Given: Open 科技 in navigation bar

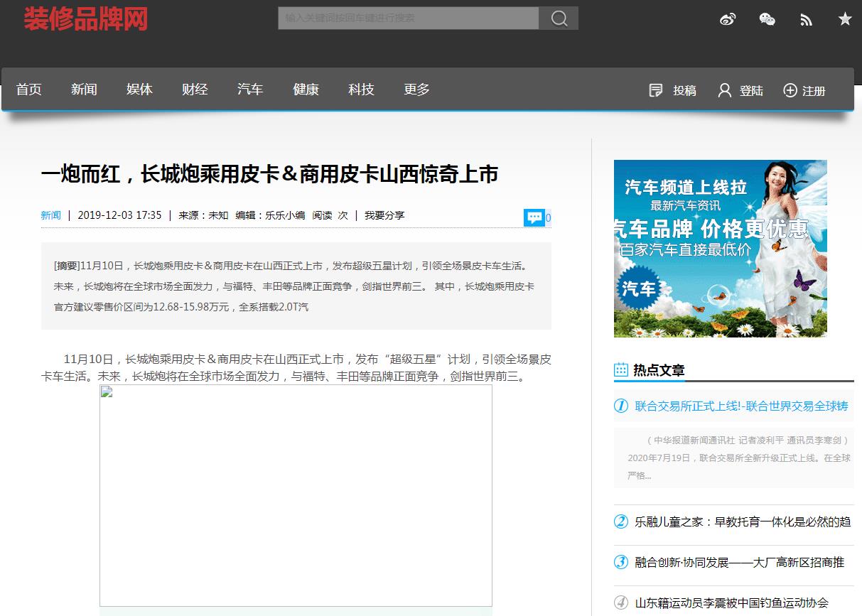Looking at the screenshot, I should pyautogui.click(x=361, y=90).
